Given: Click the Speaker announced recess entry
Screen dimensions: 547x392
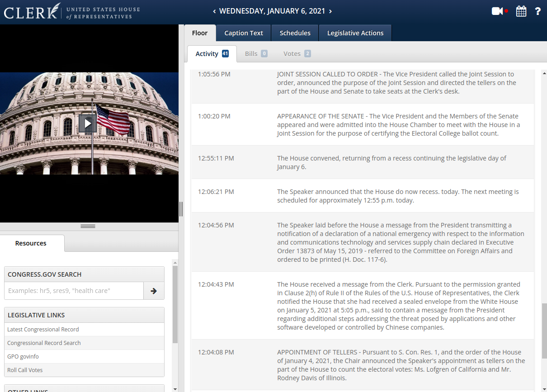Looking at the screenshot, I should point(398,196).
